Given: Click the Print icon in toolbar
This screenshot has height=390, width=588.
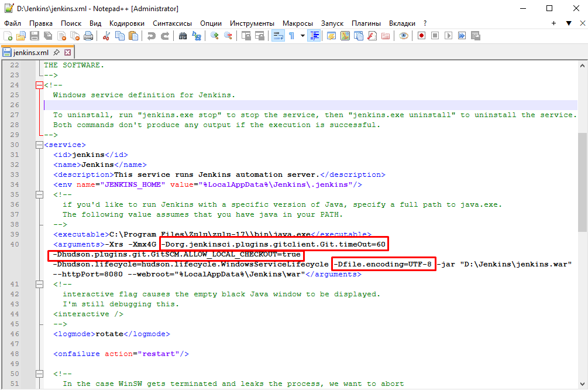Looking at the screenshot, I should tap(88, 36).
